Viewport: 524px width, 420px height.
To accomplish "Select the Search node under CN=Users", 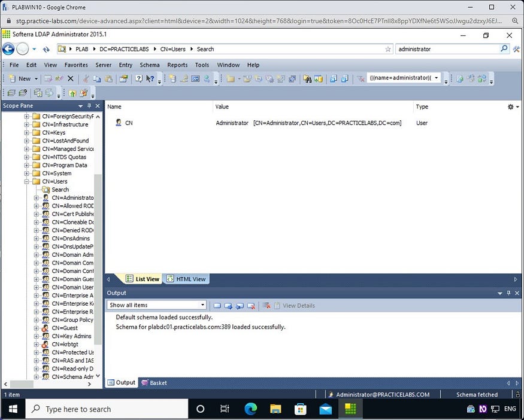I will [x=60, y=190].
